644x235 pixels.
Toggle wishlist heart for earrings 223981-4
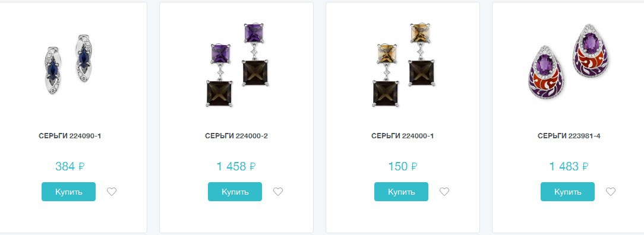(611, 192)
